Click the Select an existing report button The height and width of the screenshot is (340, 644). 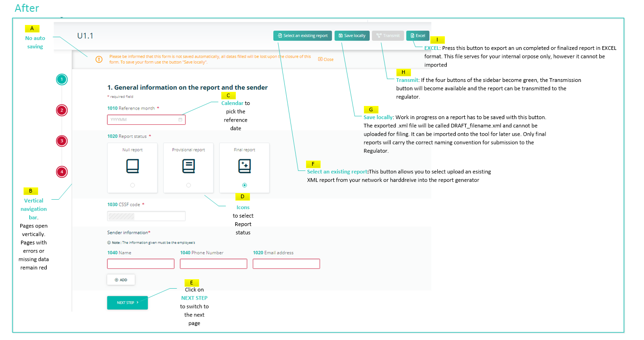pyautogui.click(x=303, y=36)
